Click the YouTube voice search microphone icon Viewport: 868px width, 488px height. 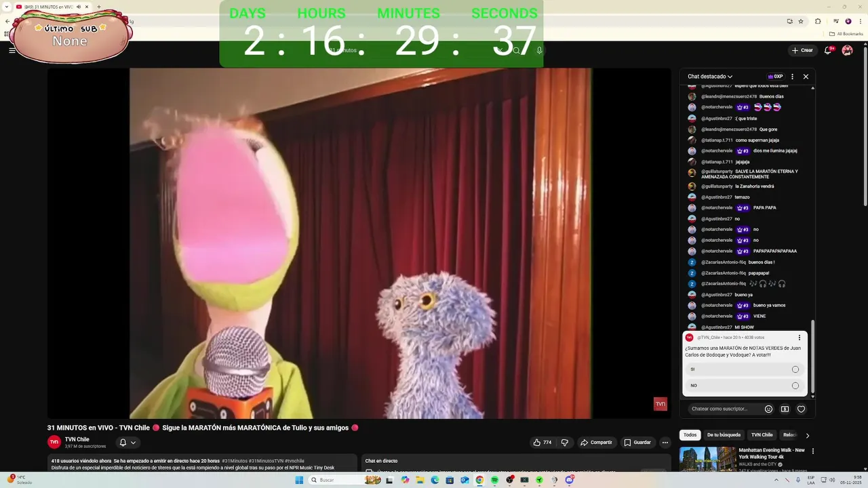point(539,50)
